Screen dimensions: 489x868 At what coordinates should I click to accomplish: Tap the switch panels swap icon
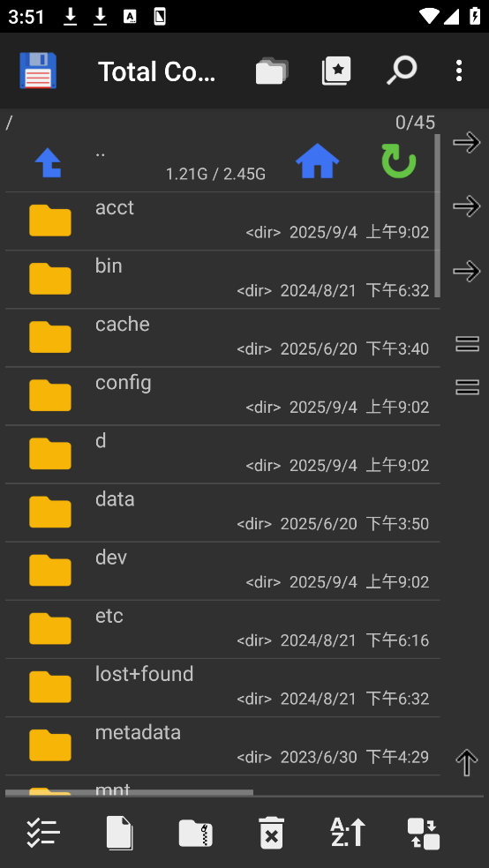(424, 833)
